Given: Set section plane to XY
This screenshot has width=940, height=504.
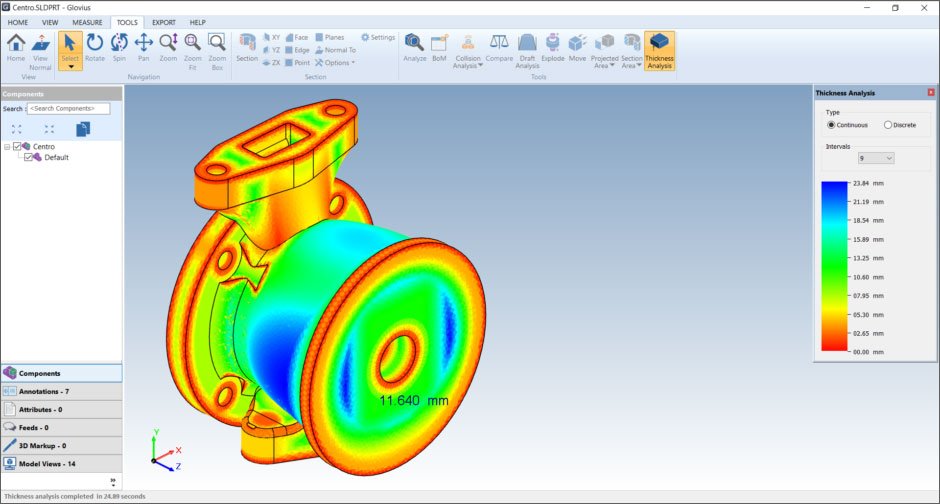Looking at the screenshot, I should pyautogui.click(x=272, y=37).
